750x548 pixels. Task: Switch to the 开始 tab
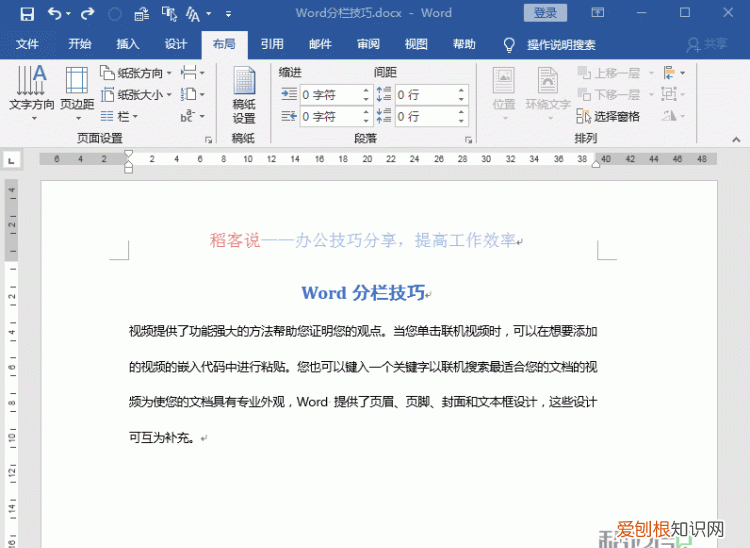click(79, 44)
